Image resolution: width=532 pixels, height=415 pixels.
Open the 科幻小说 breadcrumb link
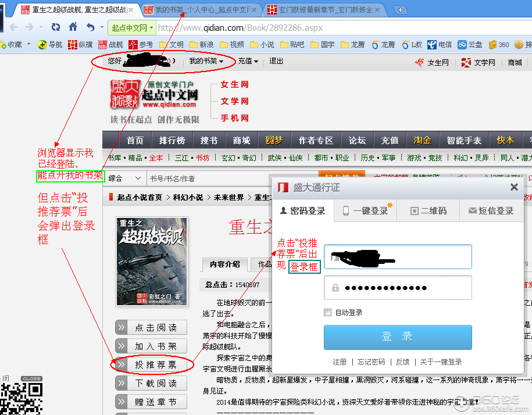coord(188,198)
